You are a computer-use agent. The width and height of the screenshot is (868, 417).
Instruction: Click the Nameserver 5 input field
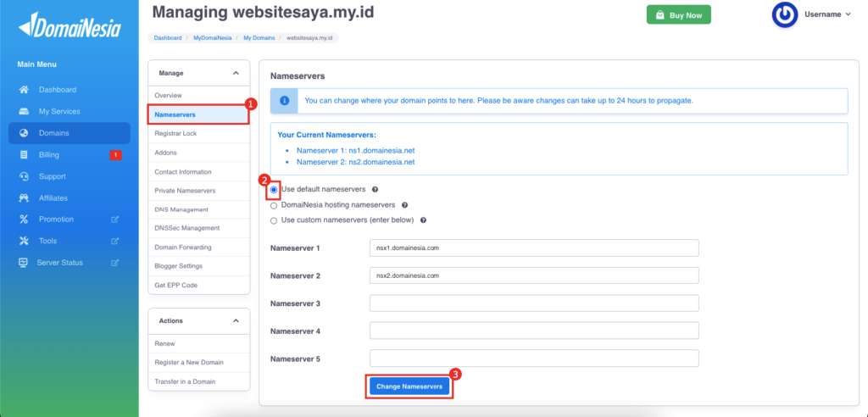[x=534, y=359]
